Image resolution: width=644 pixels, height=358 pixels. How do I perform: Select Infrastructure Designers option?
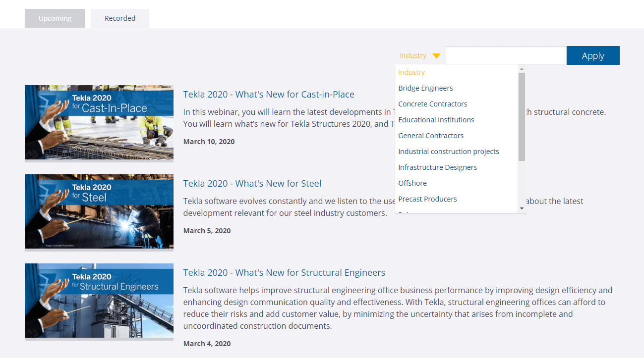(457, 167)
